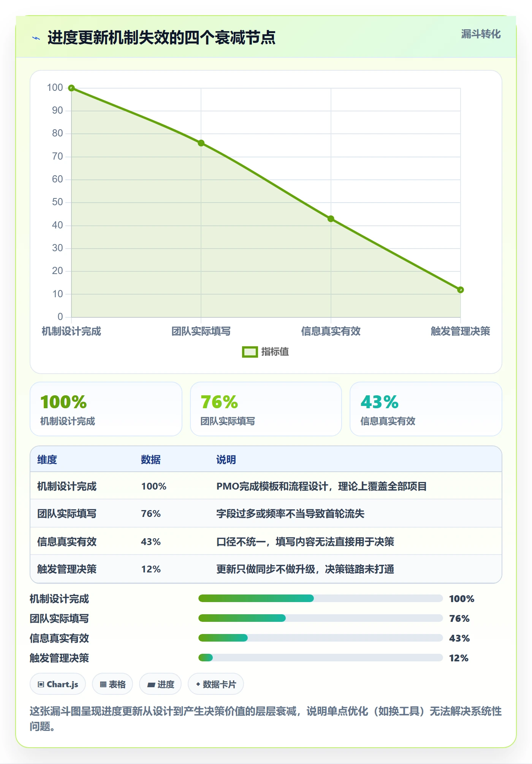
Task: Click the 机制设计完成 progress bar
Action: coord(321,599)
